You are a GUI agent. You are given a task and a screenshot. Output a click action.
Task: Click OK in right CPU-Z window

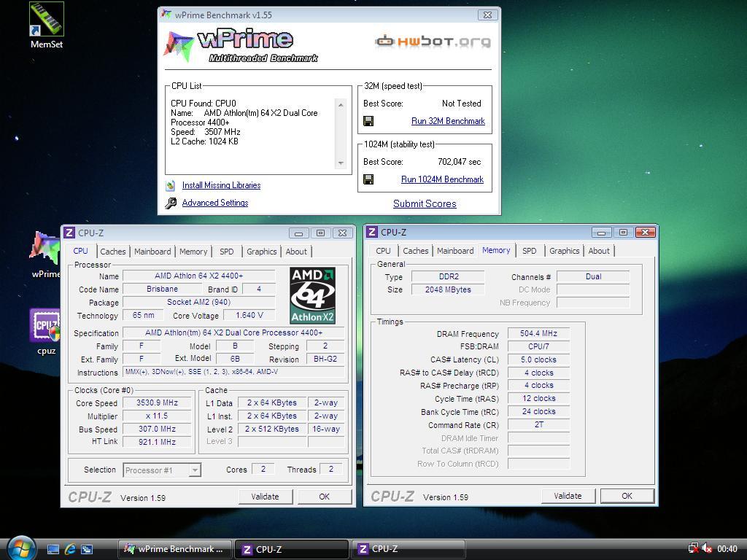click(627, 496)
